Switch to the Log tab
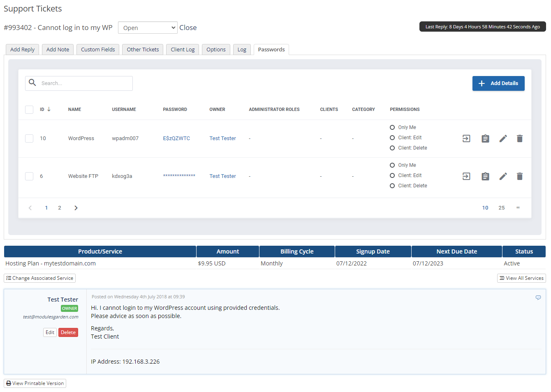Viewport: 551px width, 392px height. 242,49
